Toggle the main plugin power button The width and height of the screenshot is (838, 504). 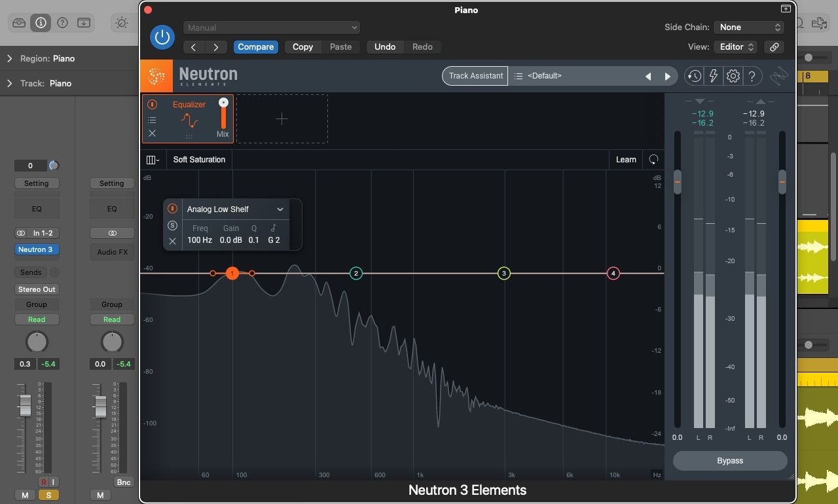162,37
